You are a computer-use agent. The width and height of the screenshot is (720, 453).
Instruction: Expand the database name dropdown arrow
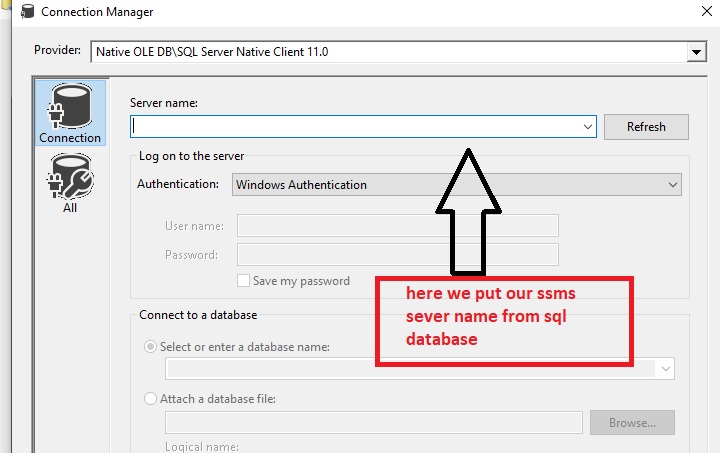click(666, 369)
